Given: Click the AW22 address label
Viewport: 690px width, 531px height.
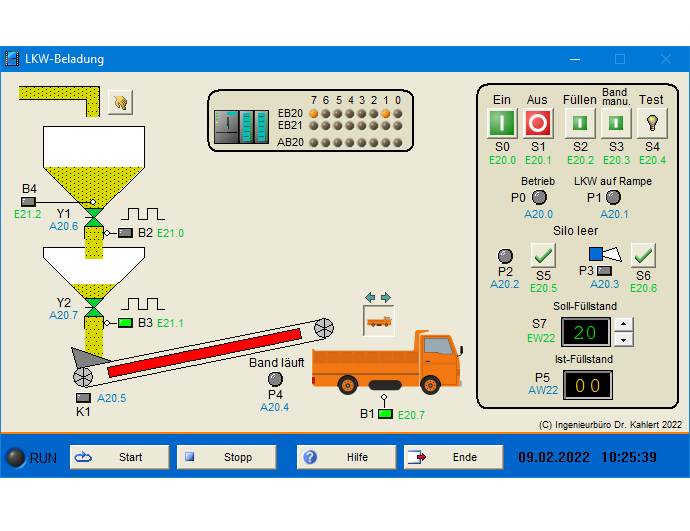Looking at the screenshot, I should coord(543,390).
